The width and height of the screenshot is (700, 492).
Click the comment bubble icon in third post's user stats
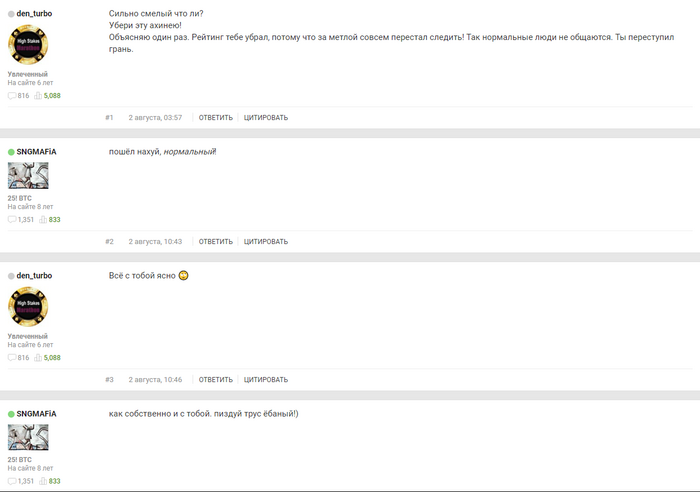coord(12,358)
